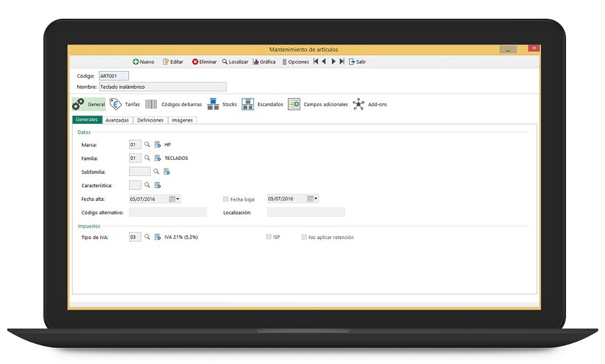Click the Familia search magnifier icon
605x364 pixels.
[147, 158]
